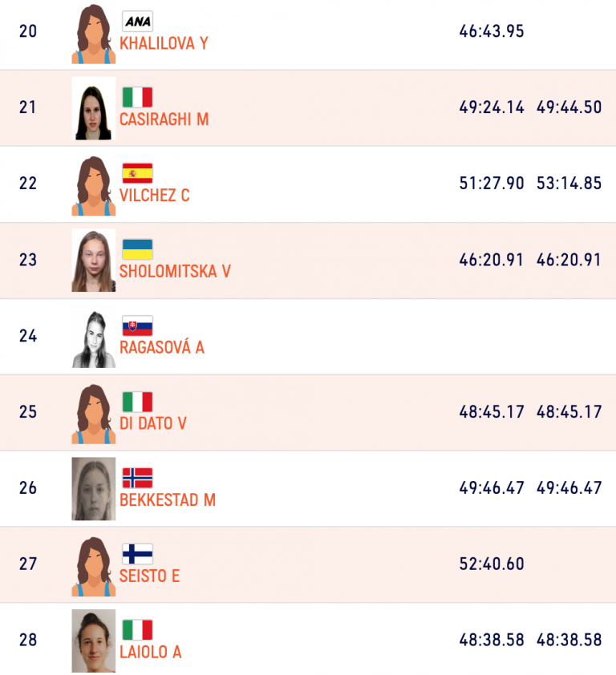616x675 pixels.
Task: Click the Ukrainian flag above Sholomitska V
Action: pos(137,249)
